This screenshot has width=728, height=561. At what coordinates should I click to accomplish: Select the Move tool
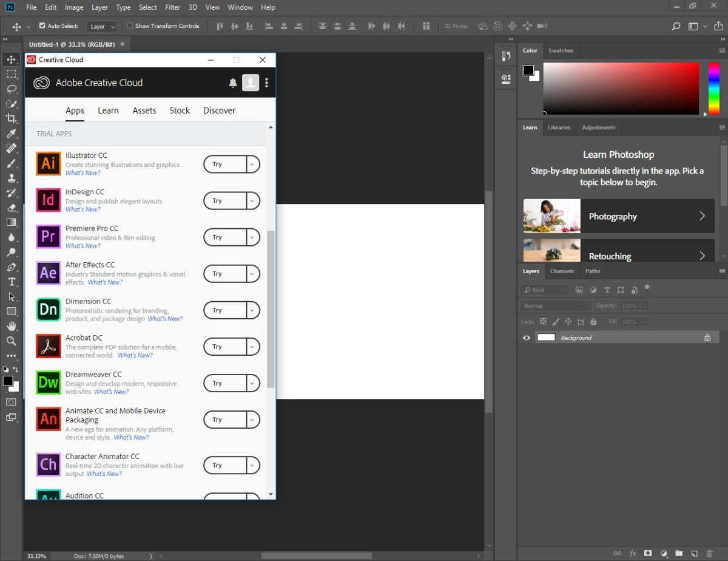pos(11,59)
